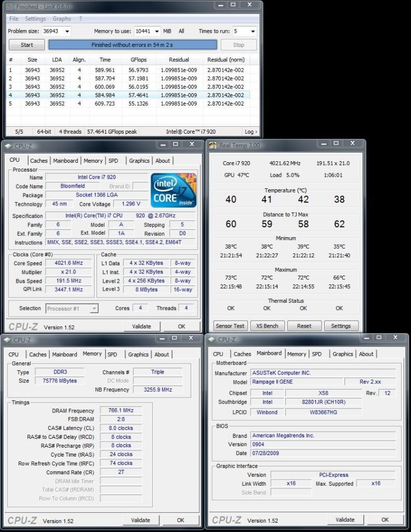This screenshot has width=411, height=532.
Task: Click OK in the CPU-Z Memory window
Action: coord(181,520)
